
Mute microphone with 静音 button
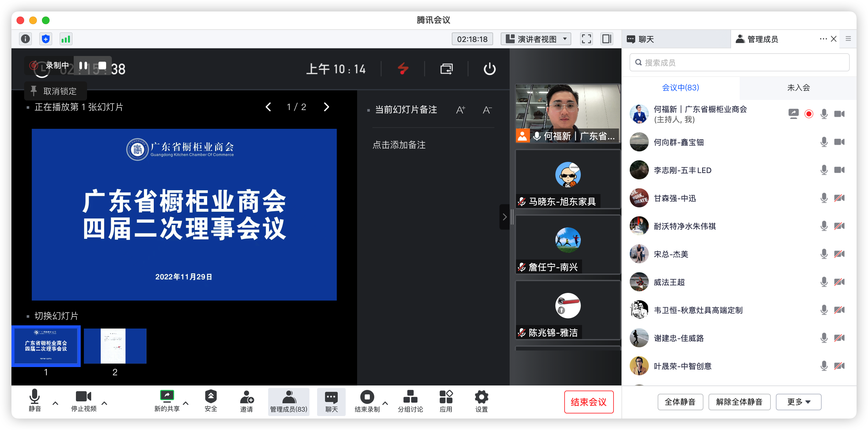pos(34,401)
